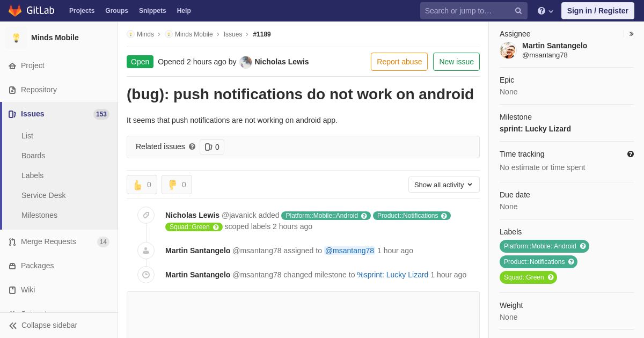Click the Packages icon in sidebar
644x338 pixels.
click(x=12, y=266)
